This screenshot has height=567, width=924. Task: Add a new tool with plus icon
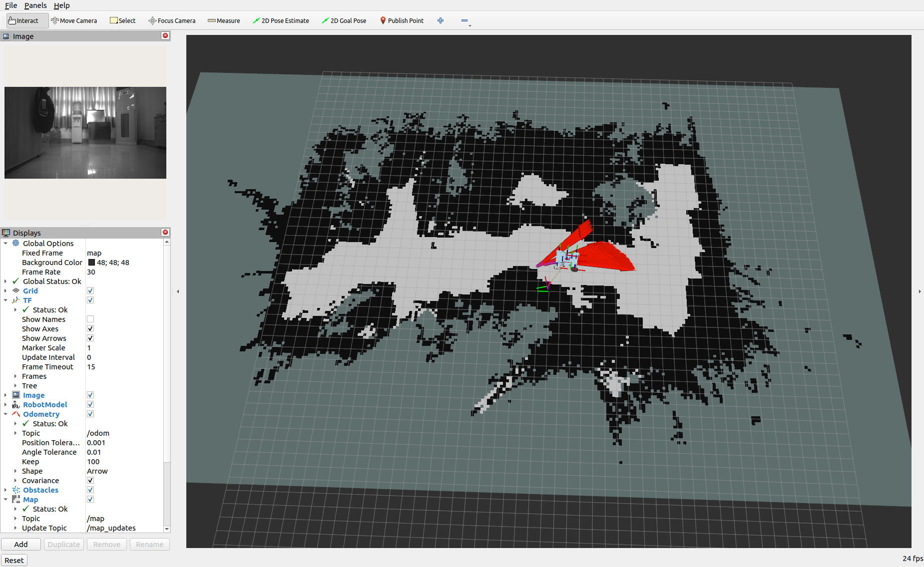tap(441, 20)
